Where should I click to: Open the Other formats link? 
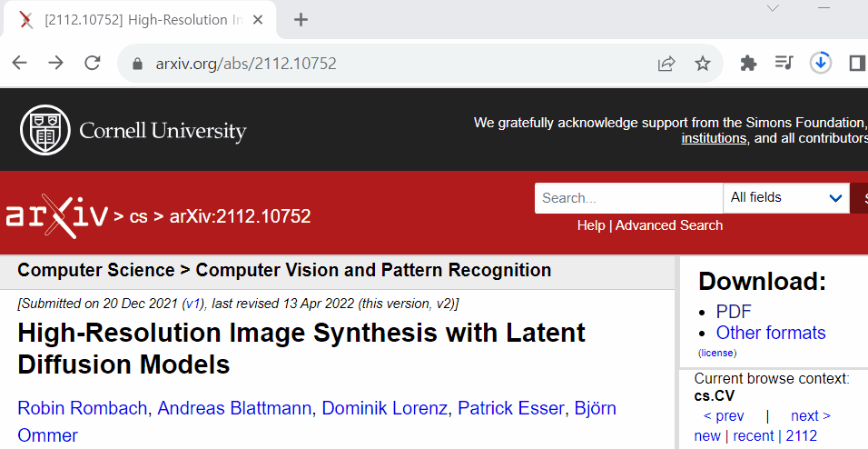pos(771,333)
